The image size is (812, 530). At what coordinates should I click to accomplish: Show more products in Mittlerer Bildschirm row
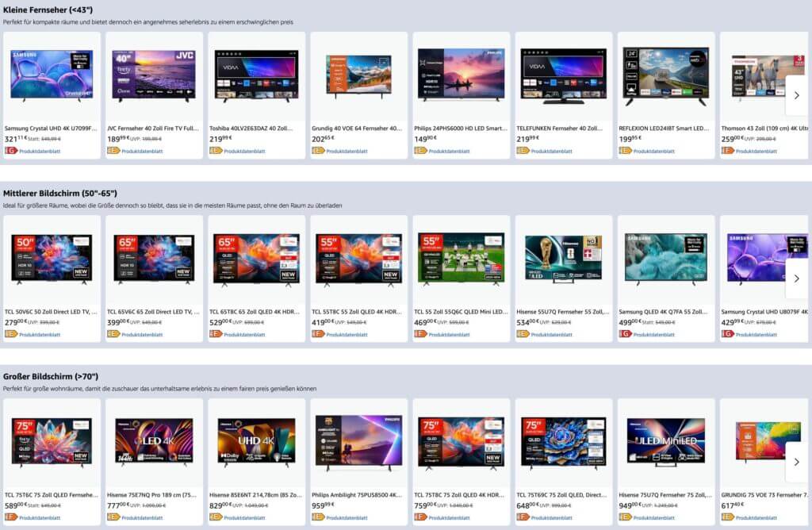tap(796, 278)
